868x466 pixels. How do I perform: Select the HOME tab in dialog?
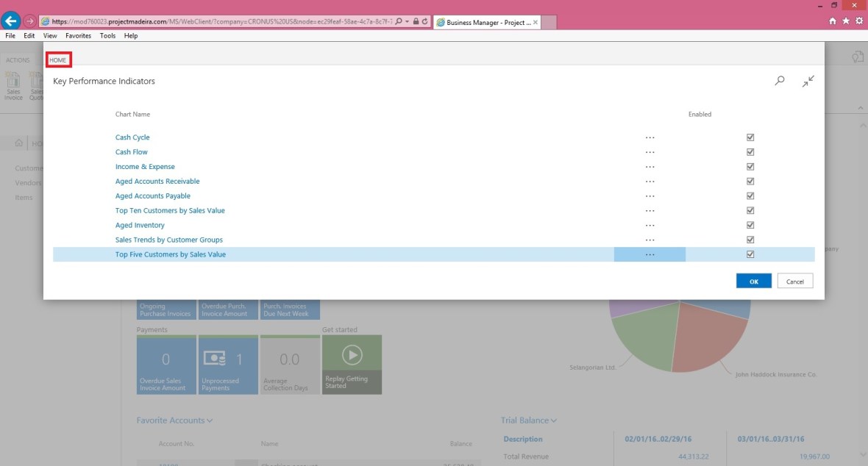pos(58,60)
